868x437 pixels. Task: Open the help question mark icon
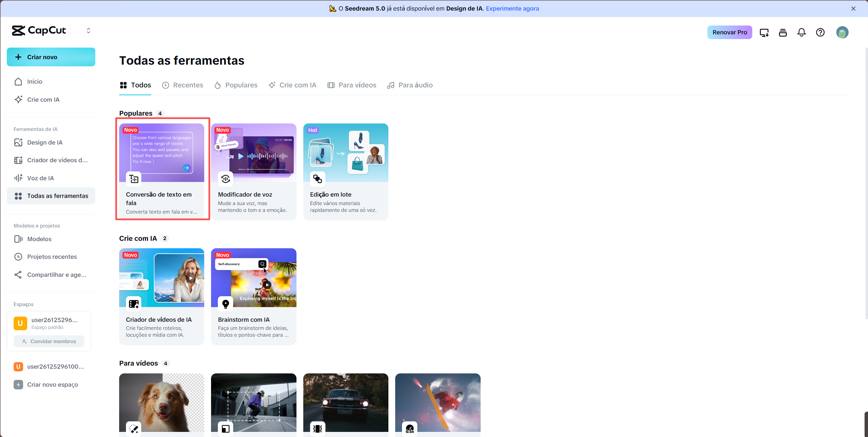[820, 32]
